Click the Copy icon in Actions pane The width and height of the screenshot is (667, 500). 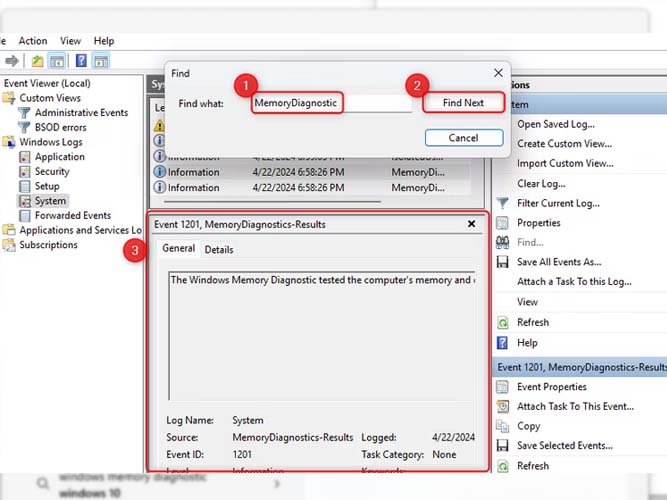503,426
